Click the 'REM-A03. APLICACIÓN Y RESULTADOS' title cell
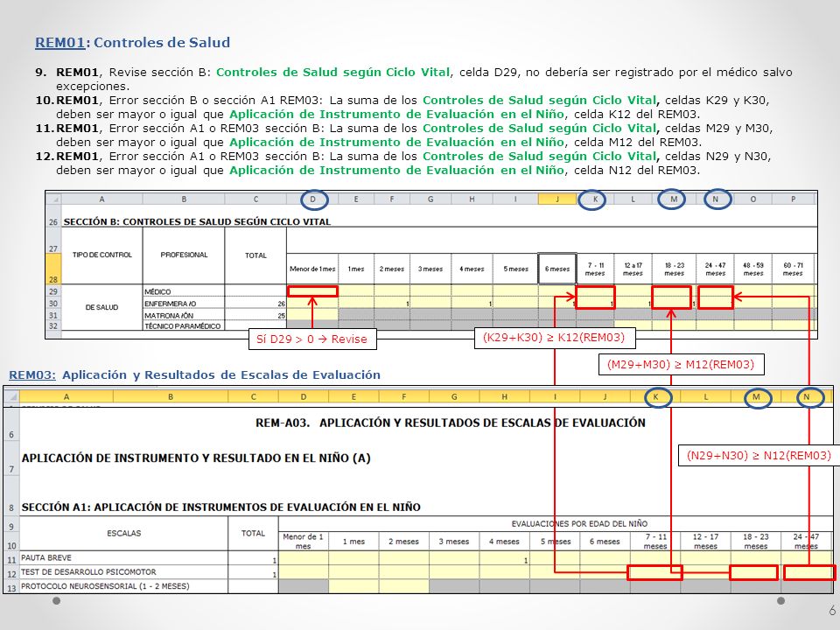 451,423
